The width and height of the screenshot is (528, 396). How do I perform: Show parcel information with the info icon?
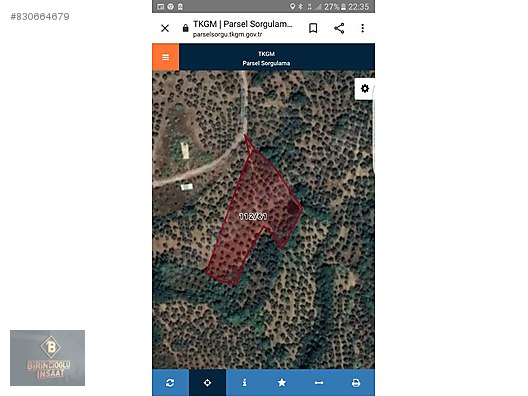244,383
